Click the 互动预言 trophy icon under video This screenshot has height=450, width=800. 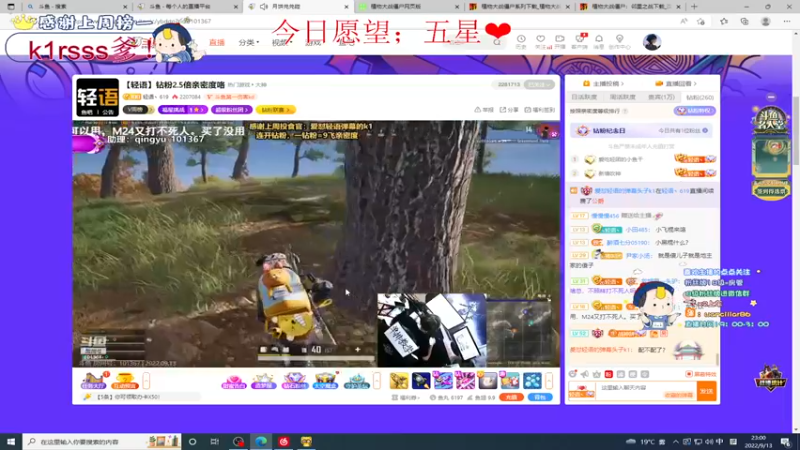point(124,381)
